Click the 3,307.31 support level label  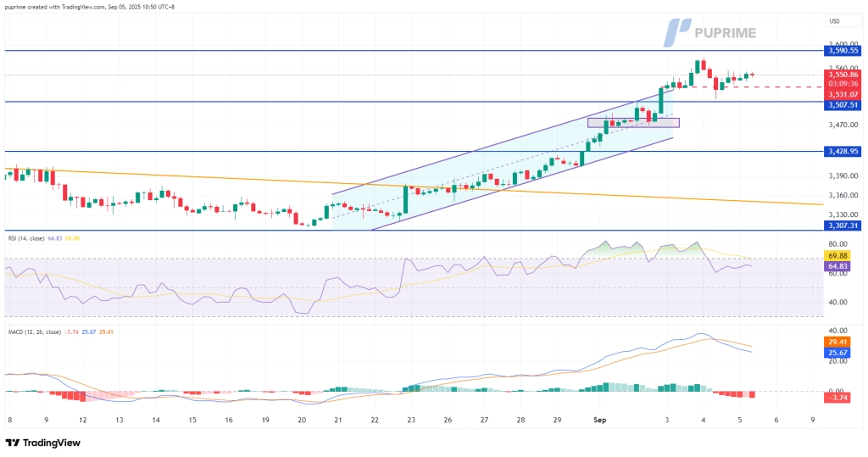843,226
